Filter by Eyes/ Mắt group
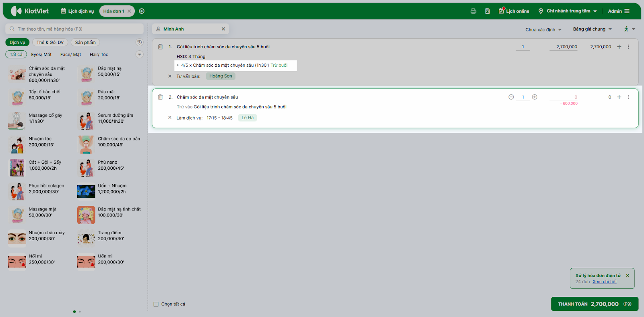The height and width of the screenshot is (317, 644). [x=41, y=54]
